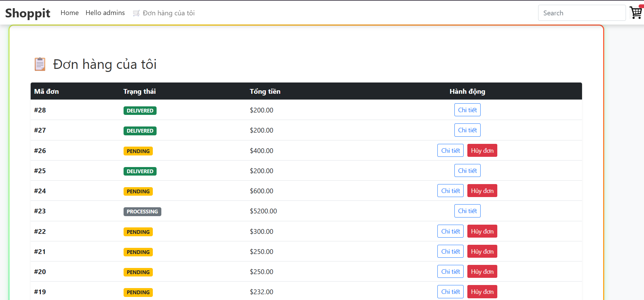Click the PROCESSING status badge
The image size is (644, 300).
pyautogui.click(x=142, y=212)
